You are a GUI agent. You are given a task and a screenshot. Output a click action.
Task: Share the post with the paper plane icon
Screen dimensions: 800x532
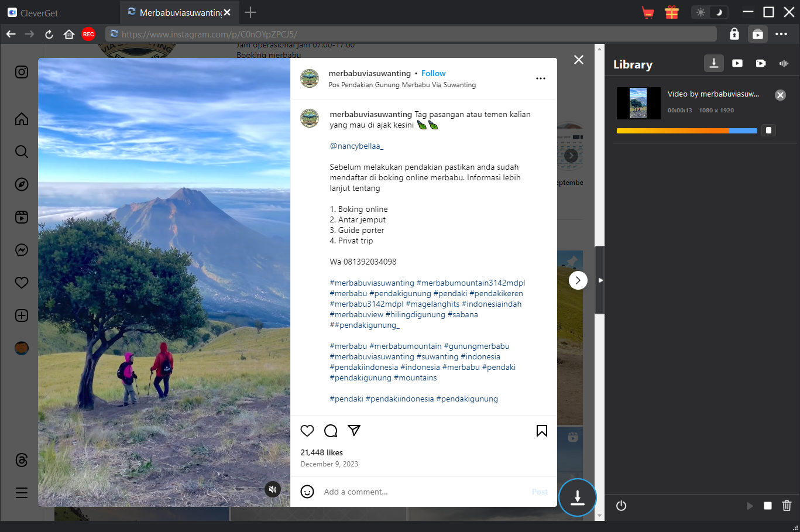(354, 431)
